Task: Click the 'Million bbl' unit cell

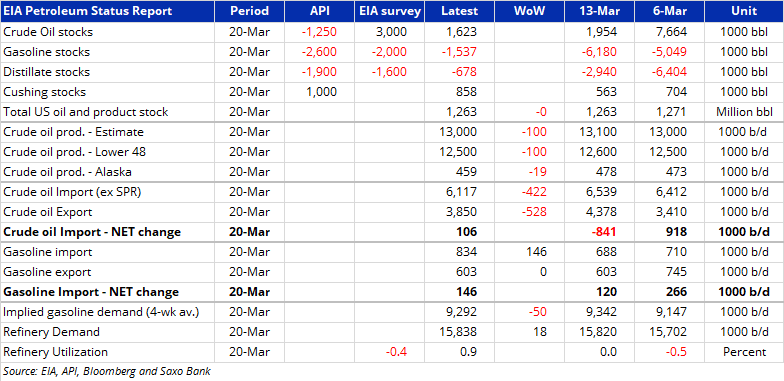Action: [744, 112]
